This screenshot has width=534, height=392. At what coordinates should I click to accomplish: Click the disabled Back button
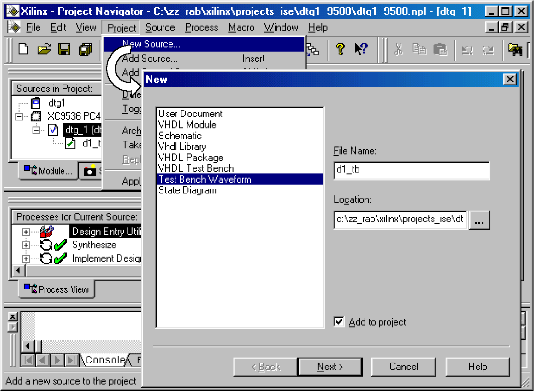pos(266,367)
